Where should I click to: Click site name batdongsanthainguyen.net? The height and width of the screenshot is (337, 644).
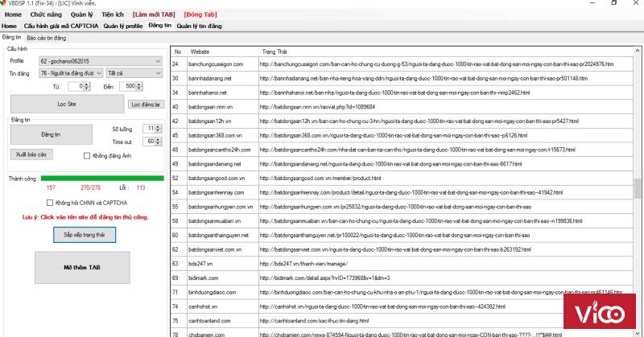click(x=218, y=236)
